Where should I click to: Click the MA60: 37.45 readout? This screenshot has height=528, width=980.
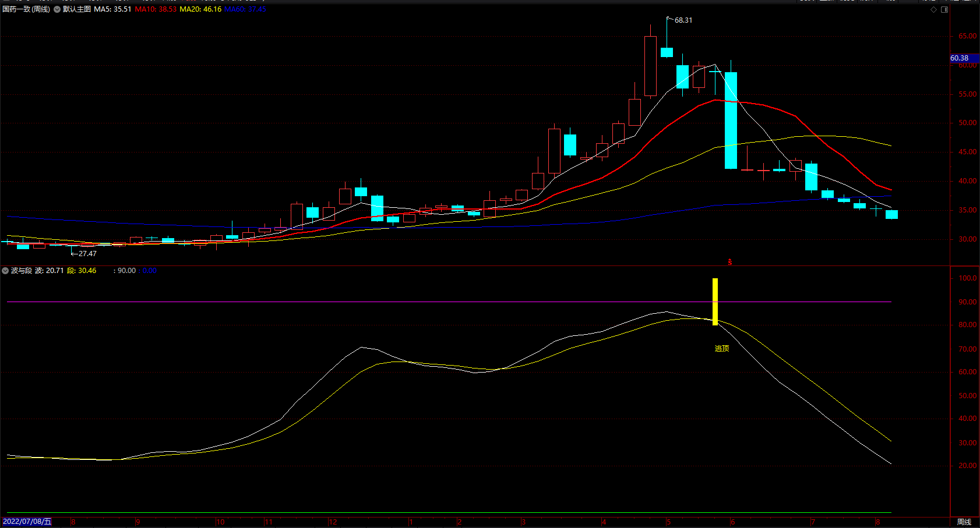[245, 9]
